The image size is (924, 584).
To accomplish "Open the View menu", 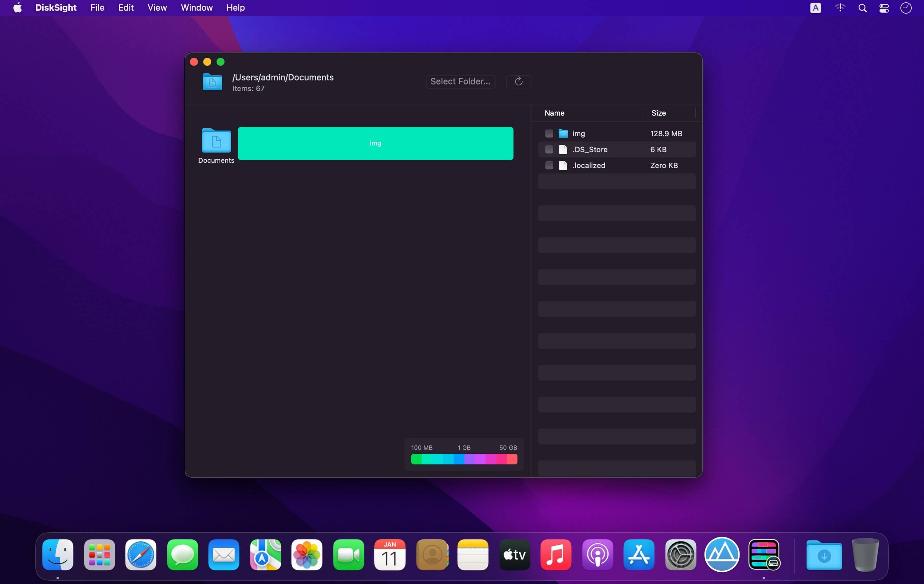I will pyautogui.click(x=157, y=8).
